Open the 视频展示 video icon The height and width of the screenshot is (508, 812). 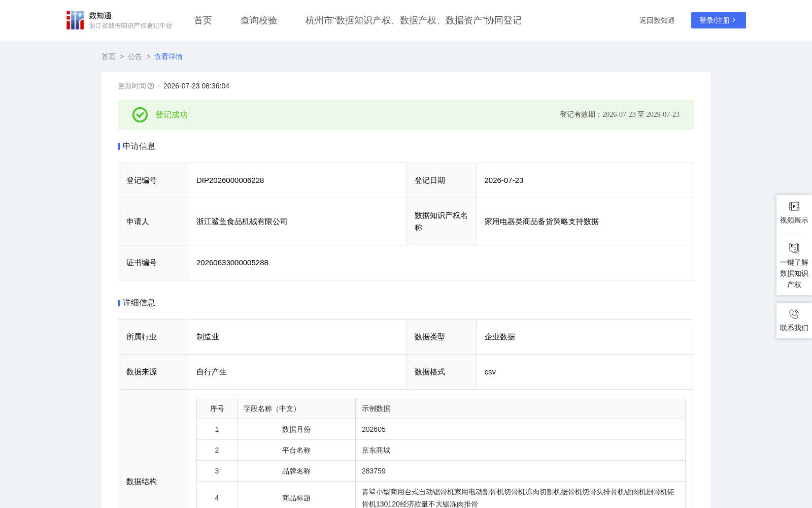[794, 206]
